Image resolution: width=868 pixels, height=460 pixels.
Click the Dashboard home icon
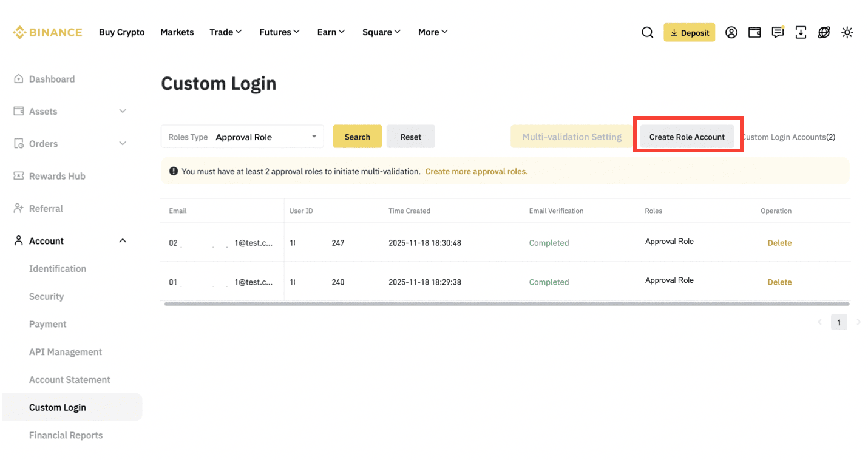click(x=18, y=79)
